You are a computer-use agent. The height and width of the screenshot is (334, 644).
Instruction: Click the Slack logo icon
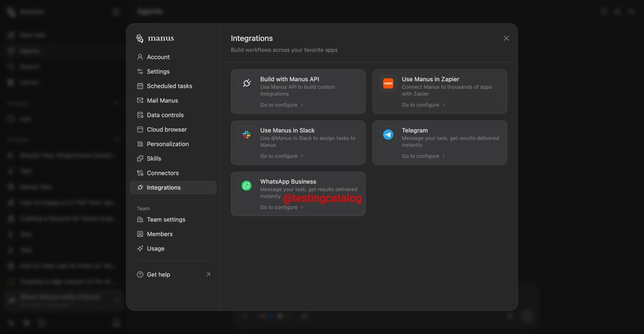247,134
